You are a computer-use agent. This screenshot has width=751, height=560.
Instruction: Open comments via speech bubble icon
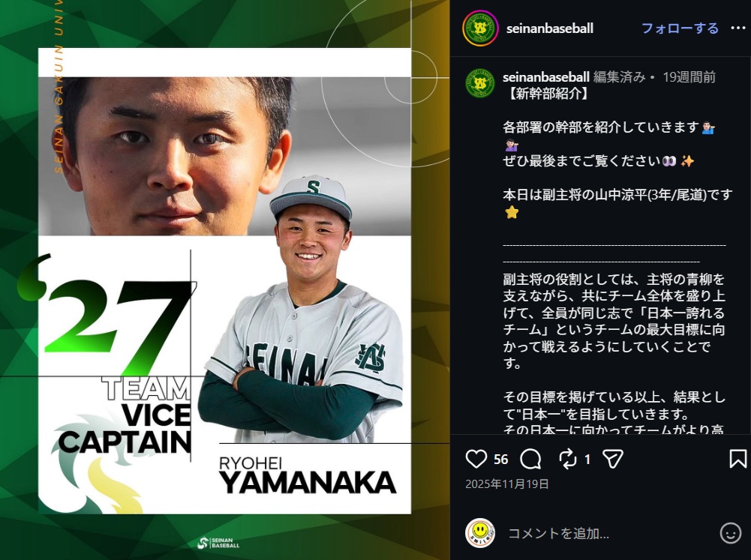pyautogui.click(x=530, y=459)
